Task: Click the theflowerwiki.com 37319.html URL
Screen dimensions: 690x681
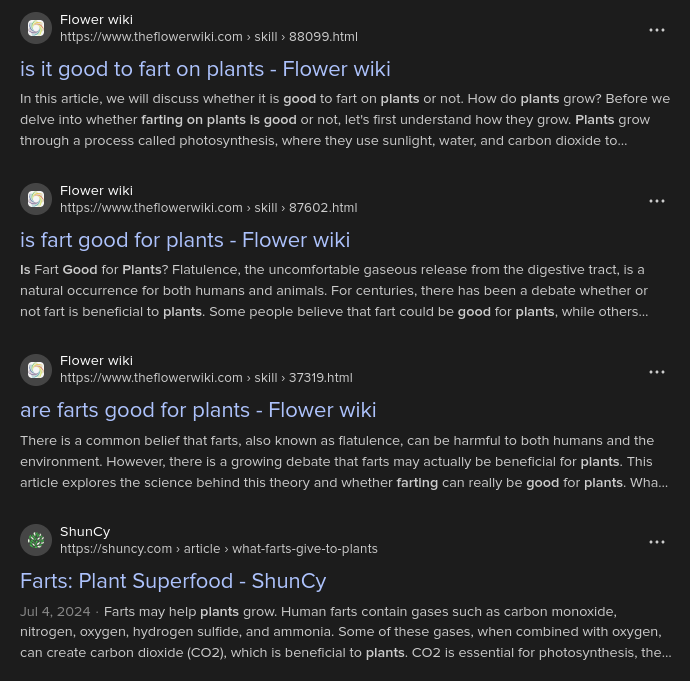Action: [x=206, y=378]
